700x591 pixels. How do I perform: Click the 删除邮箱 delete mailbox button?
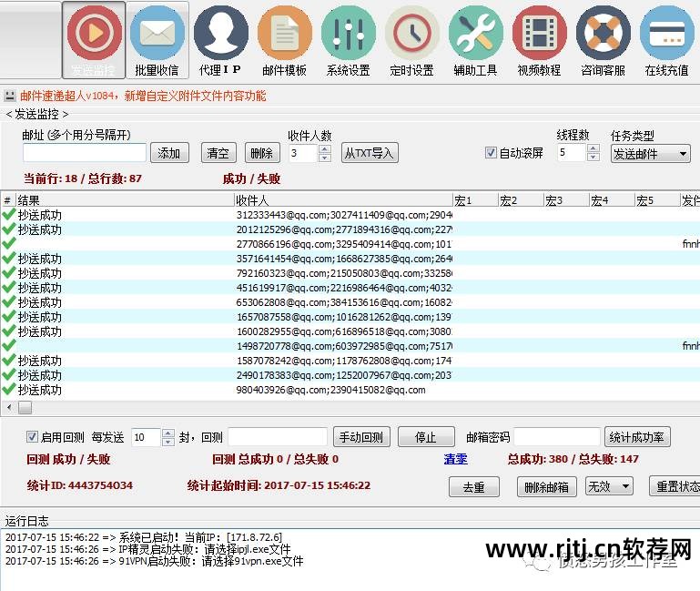tap(547, 486)
